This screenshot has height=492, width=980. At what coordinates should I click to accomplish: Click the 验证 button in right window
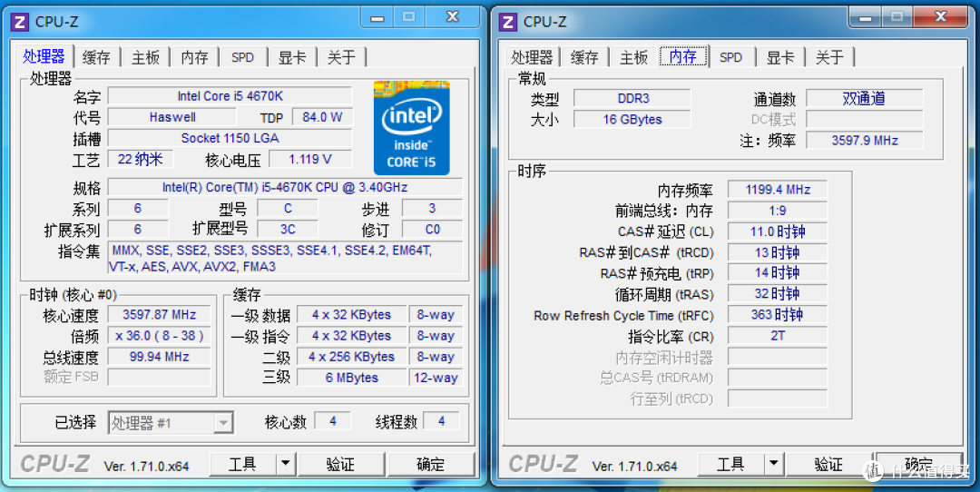tap(829, 464)
